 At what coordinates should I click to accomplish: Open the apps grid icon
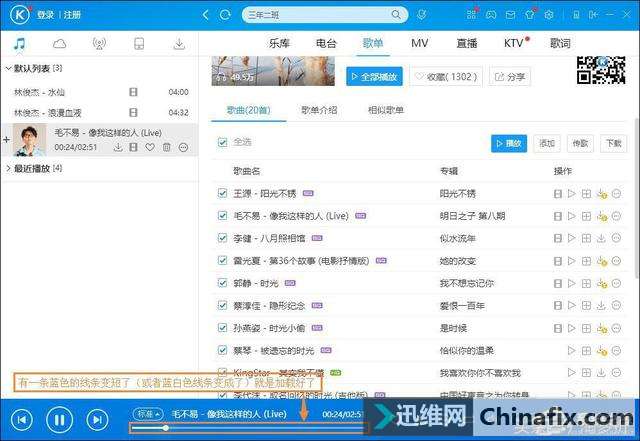coord(471,15)
